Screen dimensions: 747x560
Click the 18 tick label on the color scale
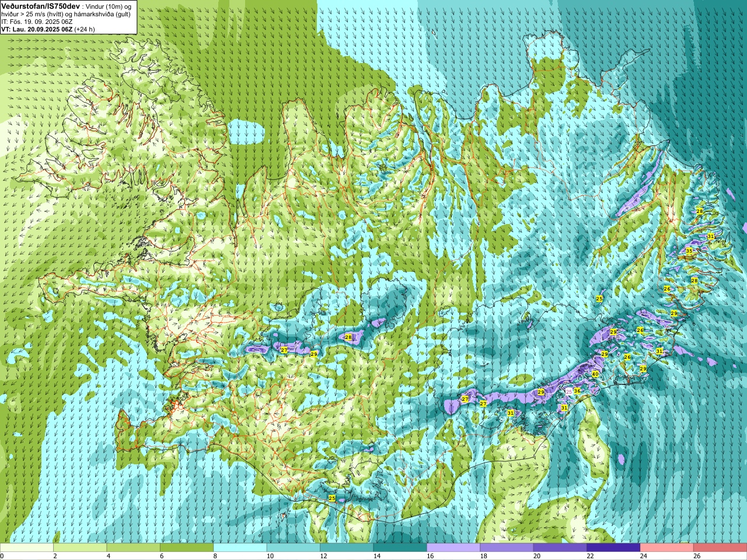point(483,556)
